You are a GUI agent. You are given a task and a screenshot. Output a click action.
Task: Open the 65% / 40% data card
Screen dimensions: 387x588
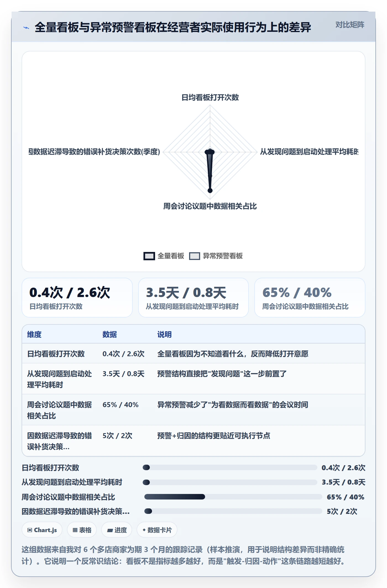pyautogui.click(x=310, y=298)
